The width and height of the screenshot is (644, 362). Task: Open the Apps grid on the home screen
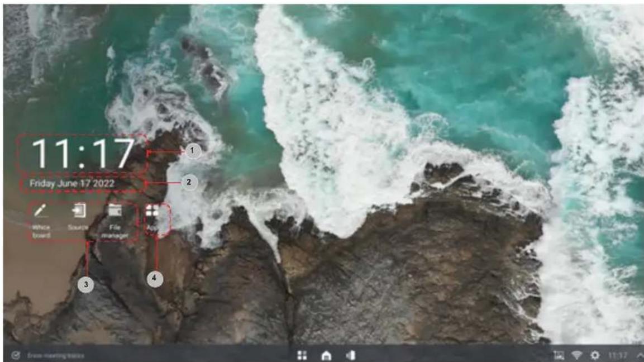[x=152, y=218]
